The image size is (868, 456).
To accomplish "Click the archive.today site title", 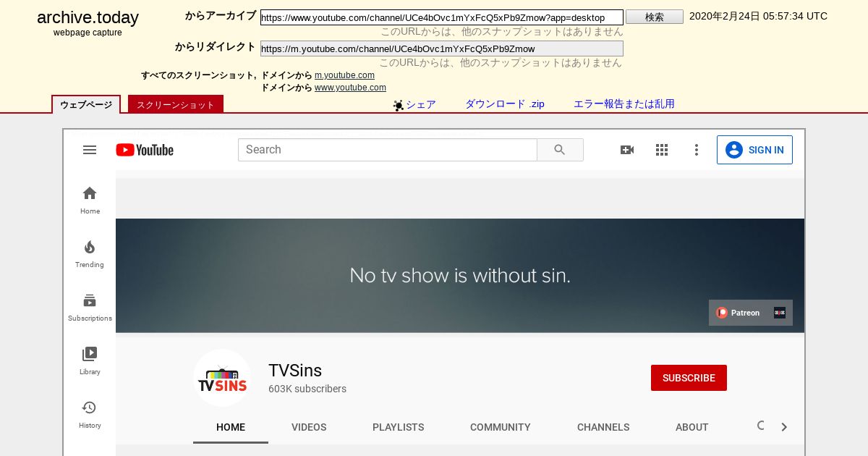I will point(88,17).
